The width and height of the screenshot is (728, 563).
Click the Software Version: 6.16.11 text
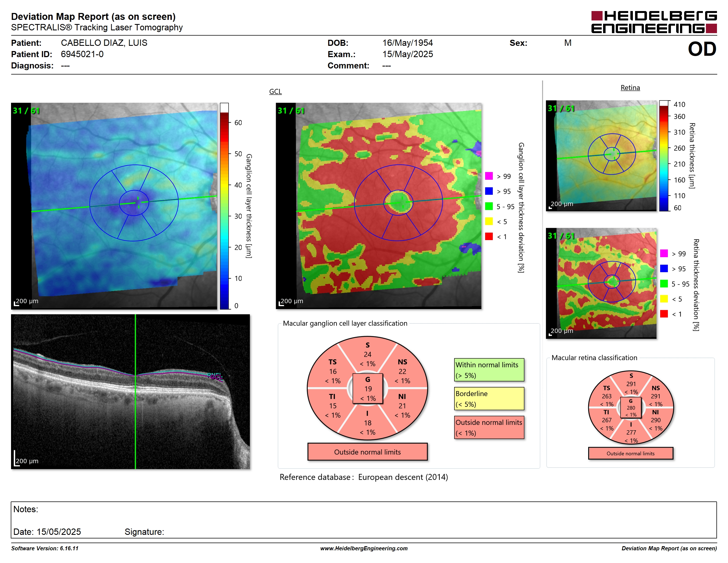coord(45,548)
